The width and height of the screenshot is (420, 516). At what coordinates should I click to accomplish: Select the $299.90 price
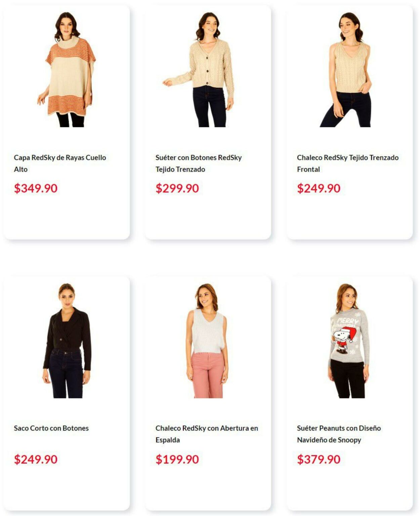177,188
